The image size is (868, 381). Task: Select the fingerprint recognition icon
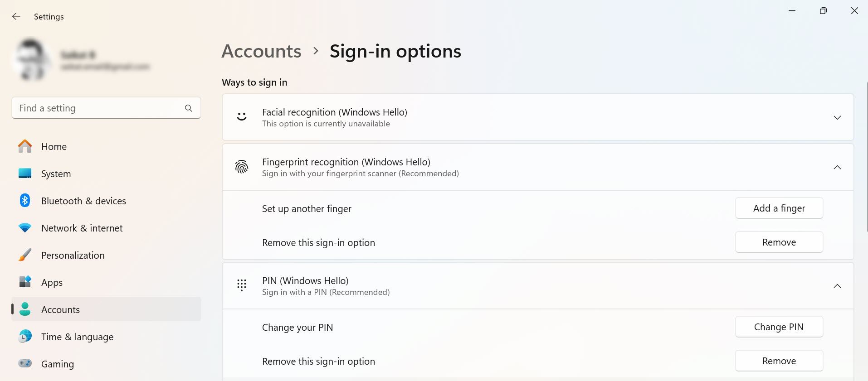pyautogui.click(x=241, y=167)
